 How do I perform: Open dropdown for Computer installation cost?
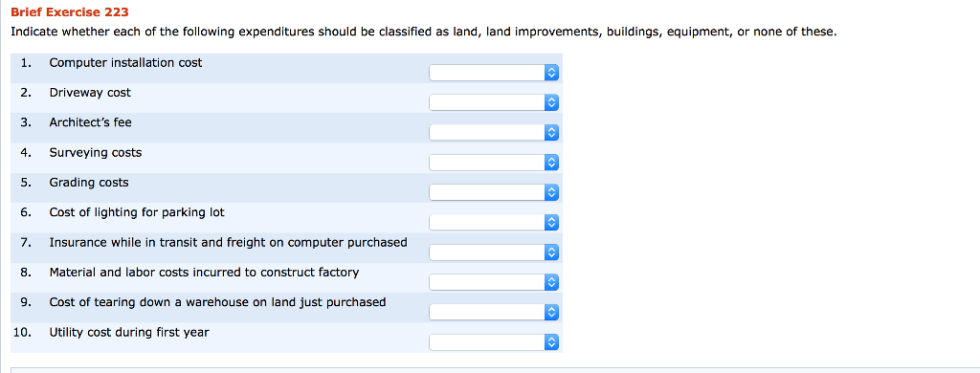point(493,73)
